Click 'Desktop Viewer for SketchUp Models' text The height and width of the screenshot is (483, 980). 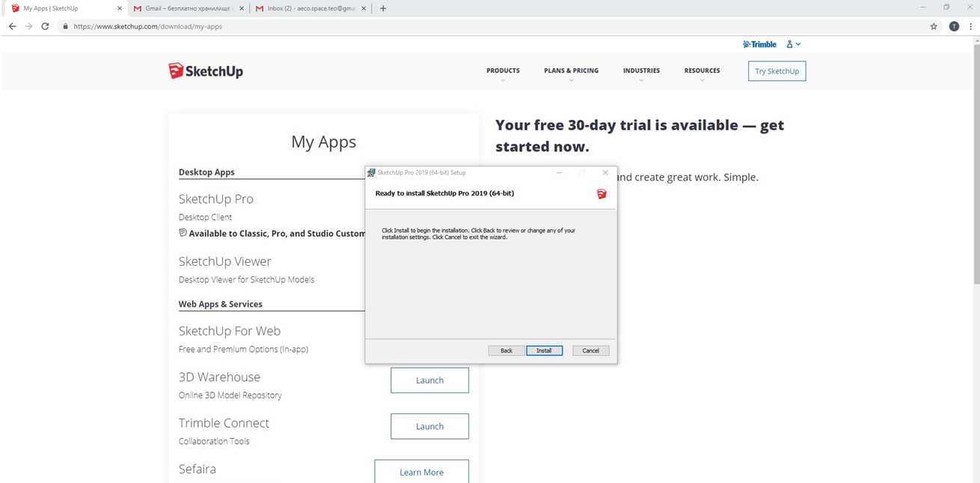246,280
